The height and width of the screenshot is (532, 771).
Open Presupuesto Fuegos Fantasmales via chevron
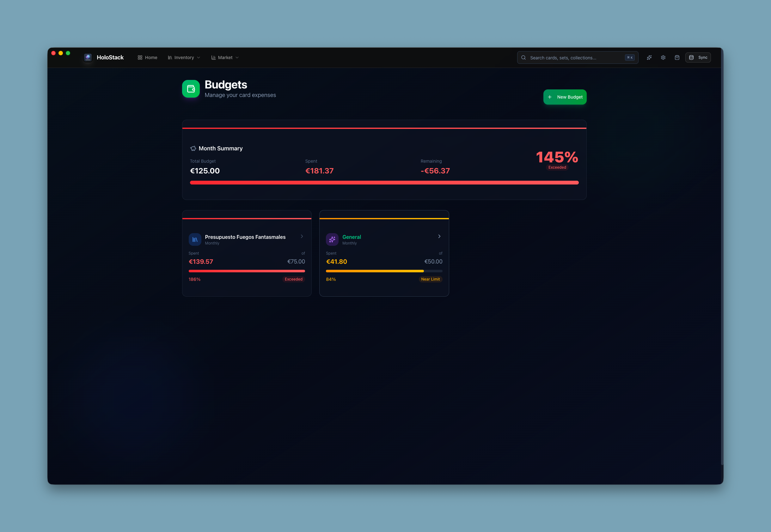[x=302, y=236]
